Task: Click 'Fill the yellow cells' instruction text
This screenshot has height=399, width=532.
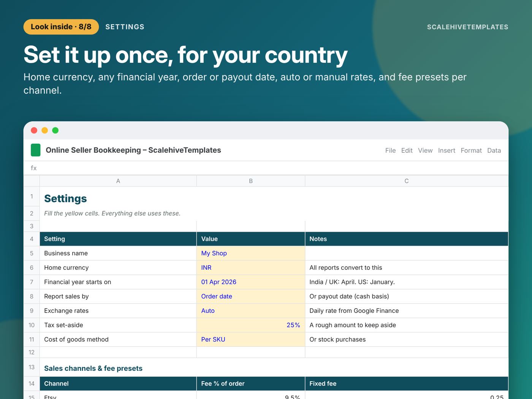Action: point(112,214)
